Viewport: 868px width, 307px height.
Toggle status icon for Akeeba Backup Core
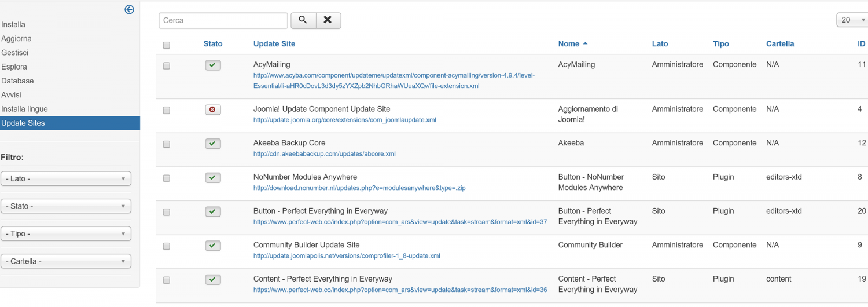pyautogui.click(x=213, y=144)
